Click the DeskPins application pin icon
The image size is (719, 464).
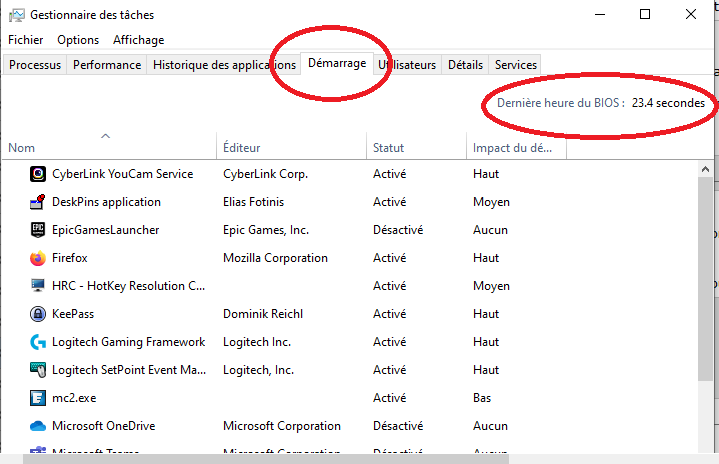tap(38, 202)
